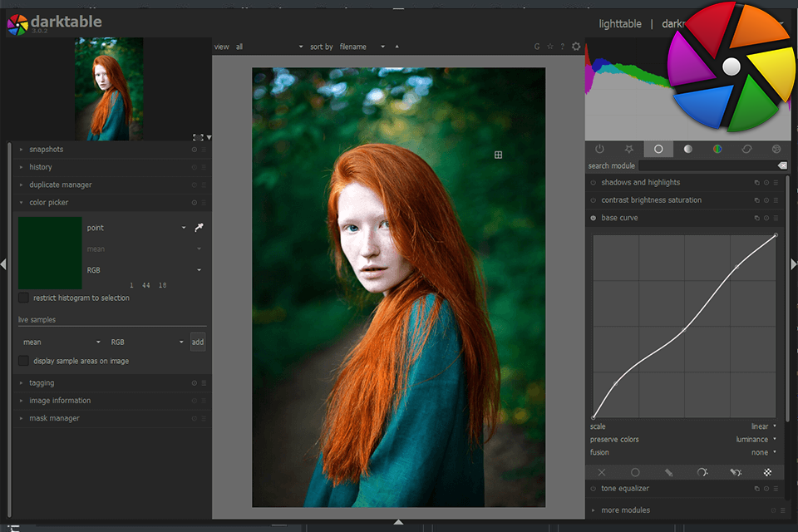
Task: Check display sample areas on image
Action: pos(23,361)
